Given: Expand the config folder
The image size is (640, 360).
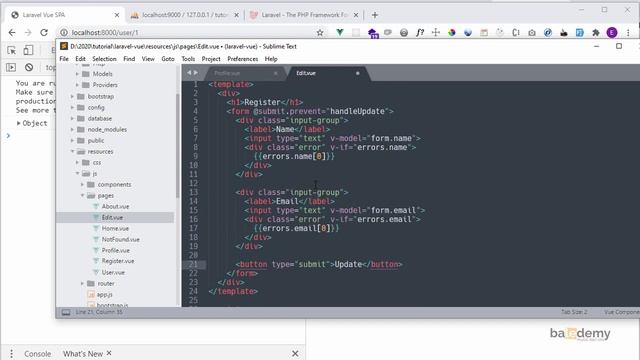Looking at the screenshot, I should coord(72,107).
